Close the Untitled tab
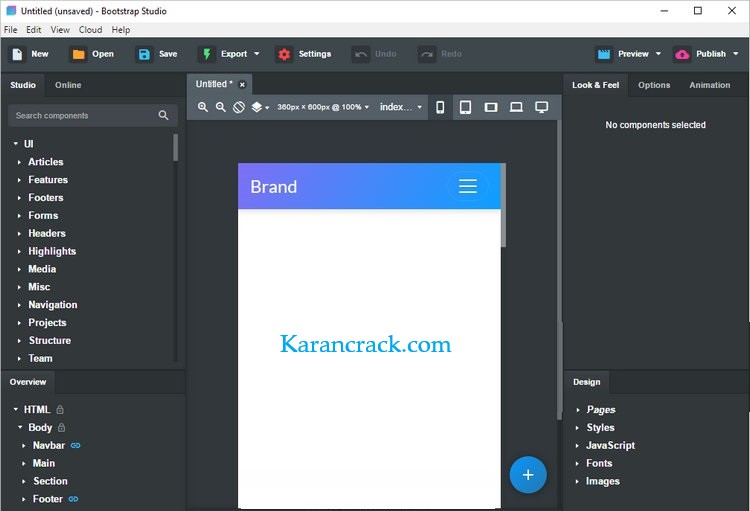 (x=243, y=85)
